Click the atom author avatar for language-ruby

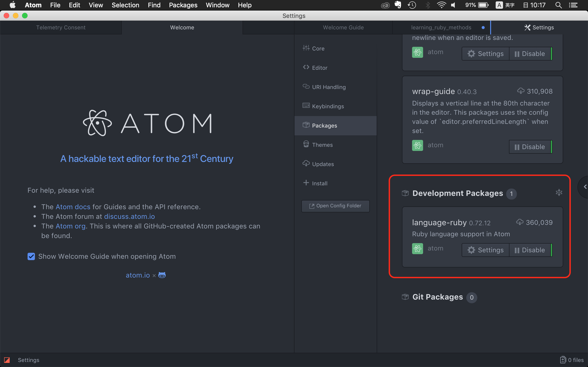(x=417, y=249)
